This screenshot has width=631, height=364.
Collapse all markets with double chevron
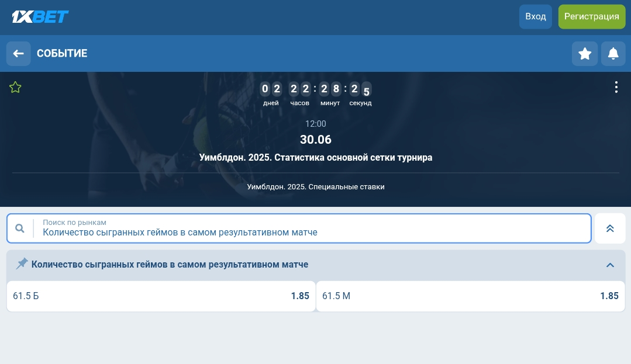pyautogui.click(x=610, y=228)
